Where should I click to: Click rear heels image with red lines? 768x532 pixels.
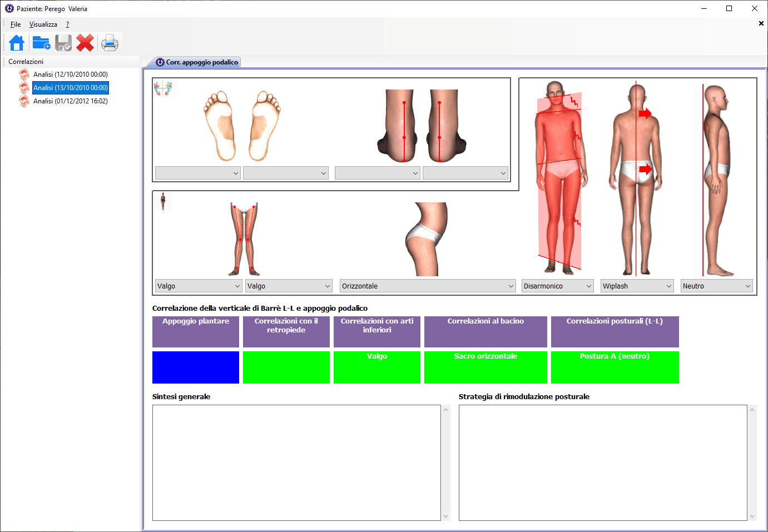click(422, 126)
